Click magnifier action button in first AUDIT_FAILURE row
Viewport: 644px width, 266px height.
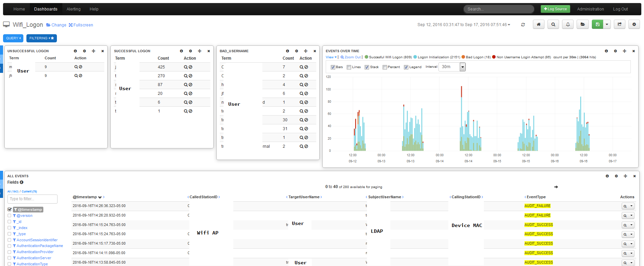[x=625, y=206]
